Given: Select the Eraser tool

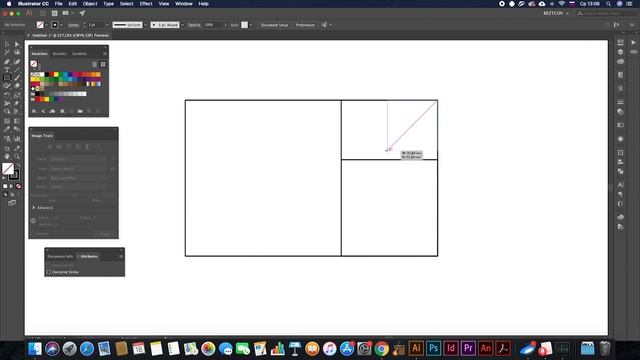Looking at the screenshot, I should click(x=17, y=85).
